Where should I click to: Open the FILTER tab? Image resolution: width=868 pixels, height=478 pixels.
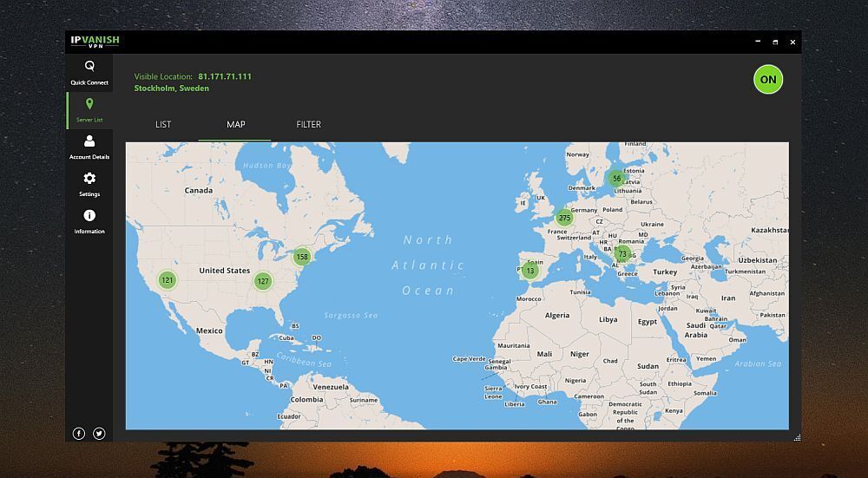[308, 125]
